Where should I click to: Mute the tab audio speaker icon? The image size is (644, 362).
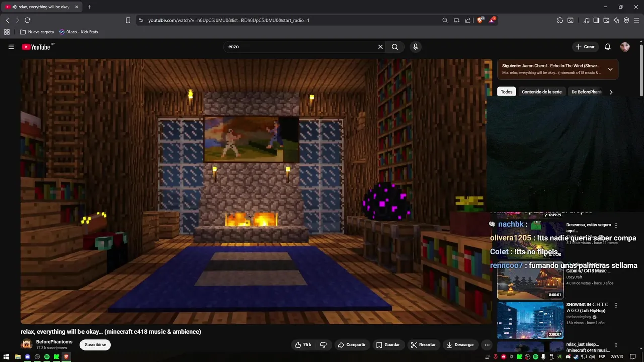[x=14, y=7]
